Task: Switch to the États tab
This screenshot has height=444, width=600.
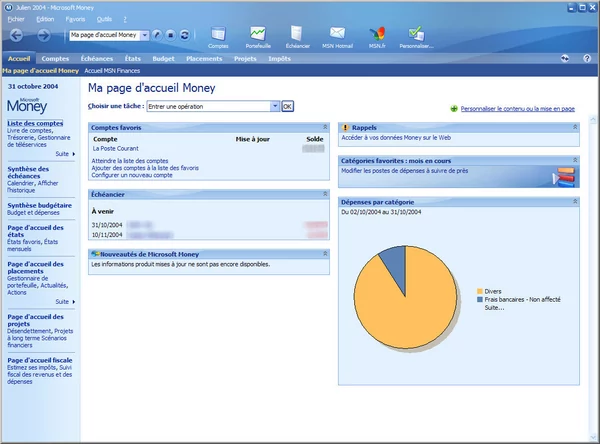Action: pyautogui.click(x=133, y=59)
